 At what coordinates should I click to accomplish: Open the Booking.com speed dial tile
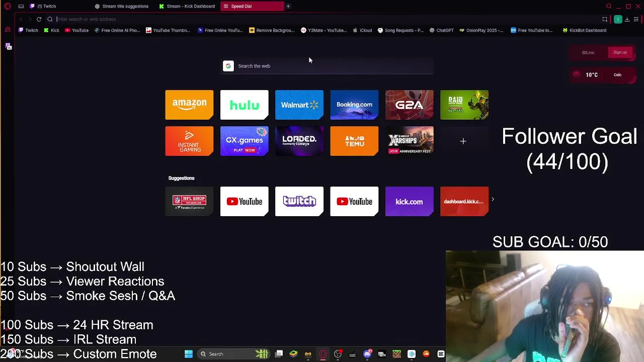(354, 105)
